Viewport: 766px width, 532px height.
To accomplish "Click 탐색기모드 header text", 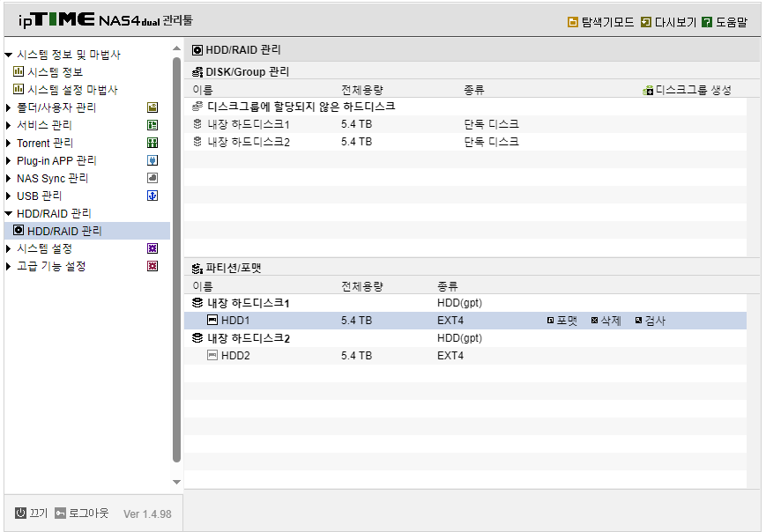I will tap(607, 22).
